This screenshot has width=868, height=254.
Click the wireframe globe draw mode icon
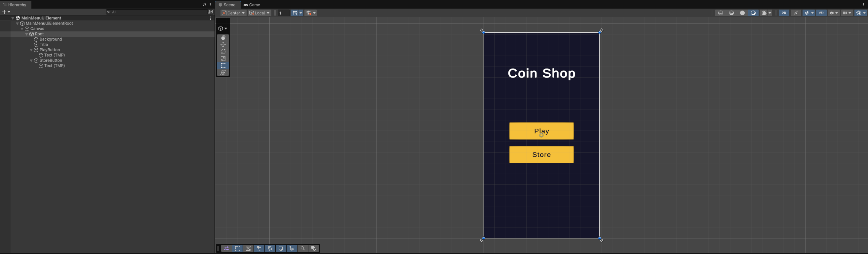(721, 13)
